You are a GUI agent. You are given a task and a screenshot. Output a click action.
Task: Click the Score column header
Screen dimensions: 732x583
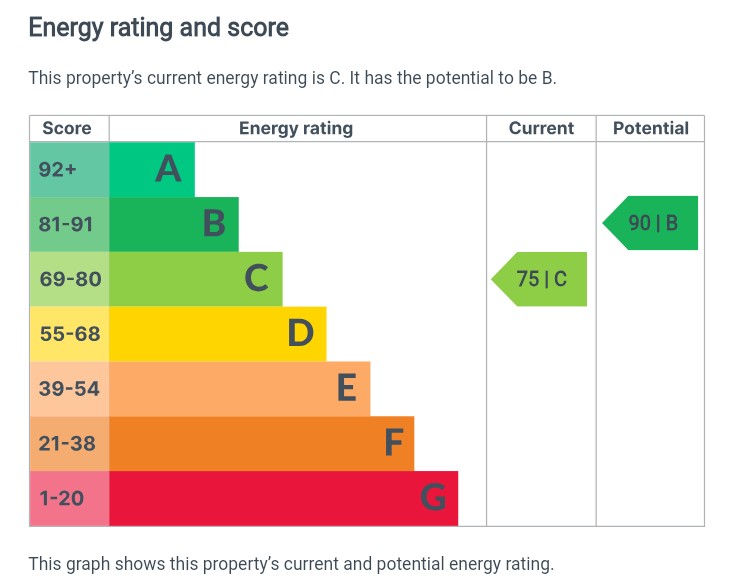[x=67, y=128]
